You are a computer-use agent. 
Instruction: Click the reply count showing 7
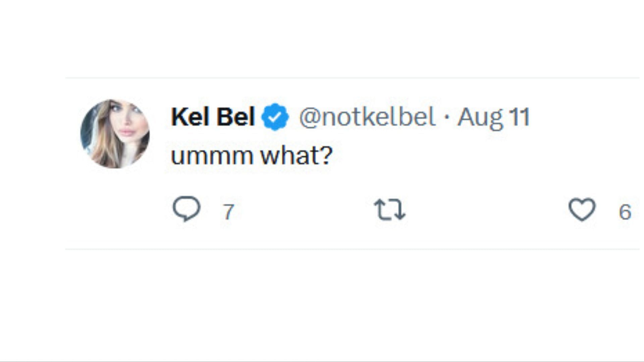point(228,212)
